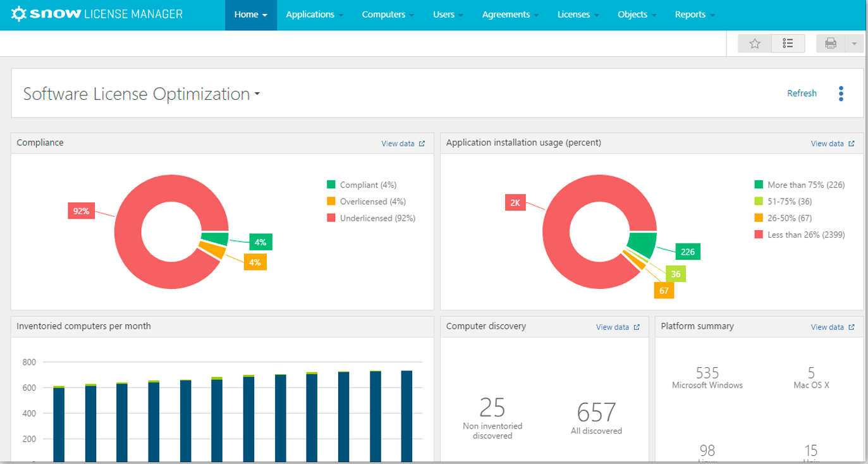Click Snow License Manager logo
This screenshot has height=464, width=868.
tap(97, 14)
